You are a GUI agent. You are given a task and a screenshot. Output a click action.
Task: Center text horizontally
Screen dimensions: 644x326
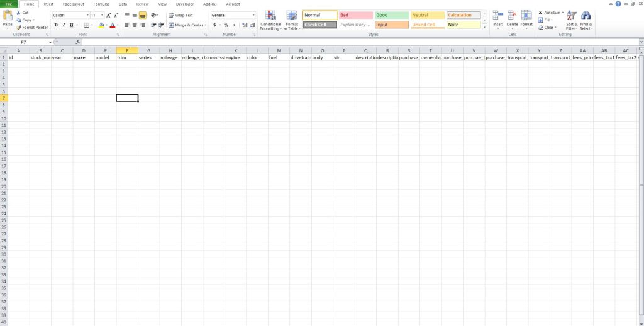(135, 25)
